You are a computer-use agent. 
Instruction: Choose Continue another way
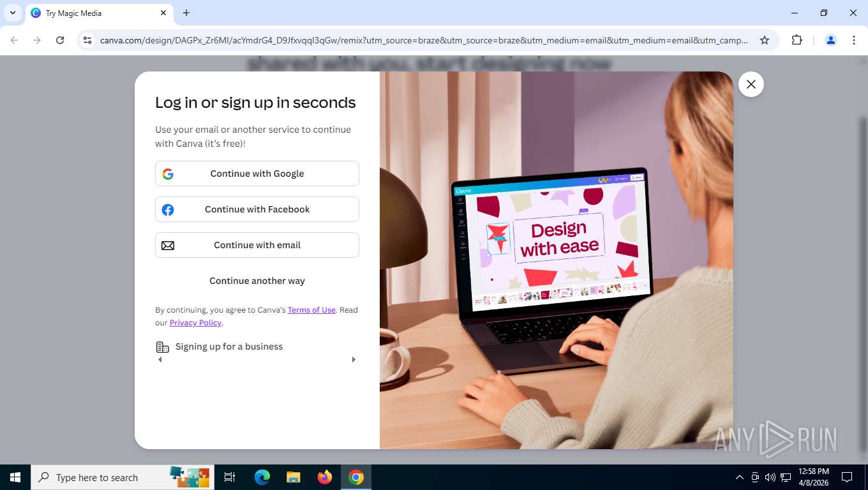[x=257, y=281]
